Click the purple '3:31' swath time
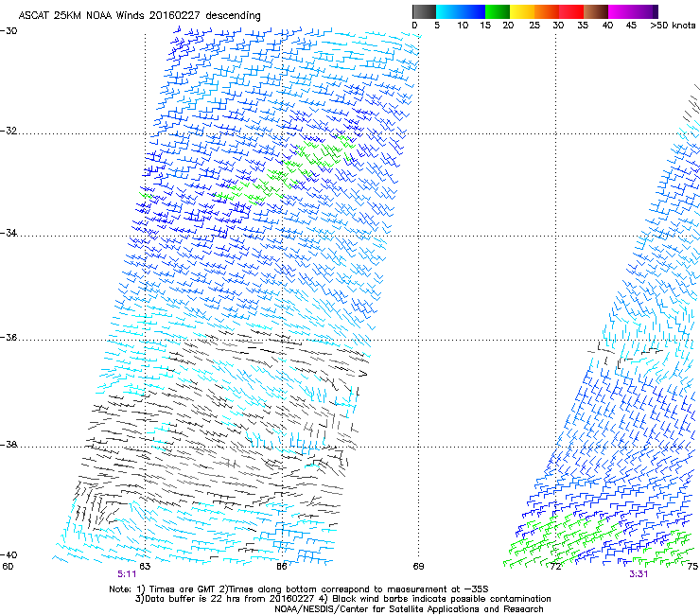Image resolution: width=700 pixels, height=615 pixels. point(639,574)
